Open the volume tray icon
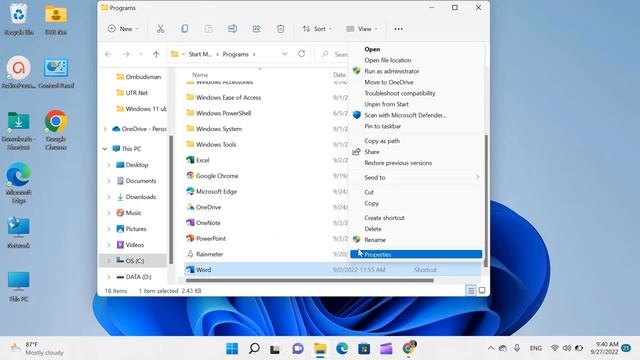The height and width of the screenshot is (360, 640). point(567,348)
